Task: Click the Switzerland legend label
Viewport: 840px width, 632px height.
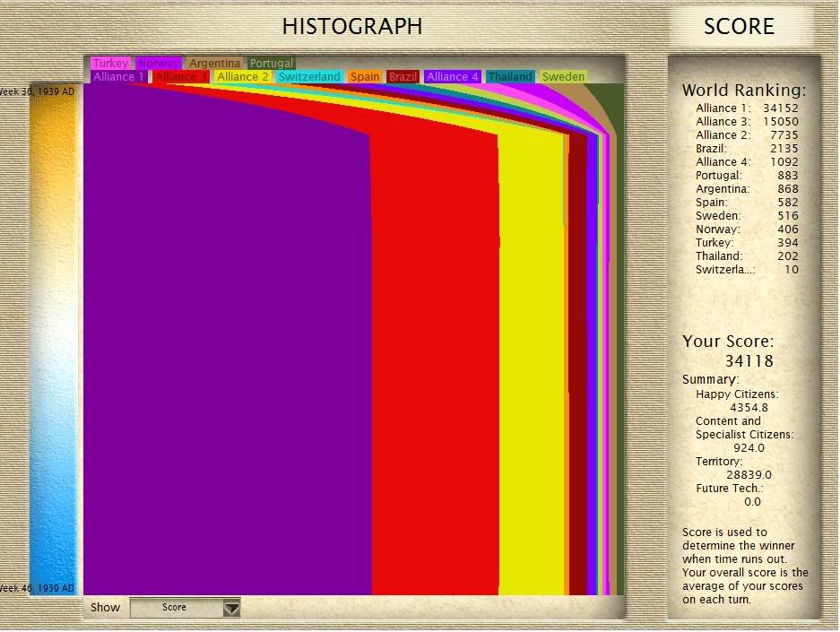Action: 309,76
